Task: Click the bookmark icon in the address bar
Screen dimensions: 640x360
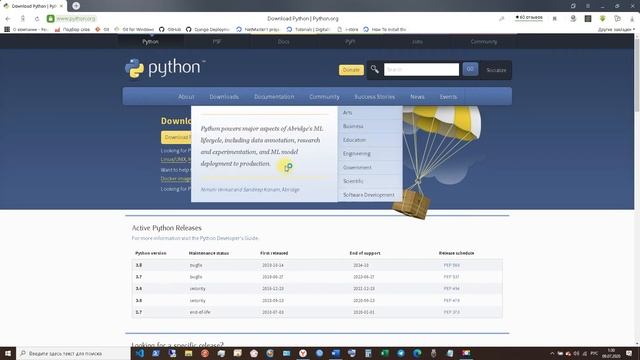Action: click(x=555, y=18)
